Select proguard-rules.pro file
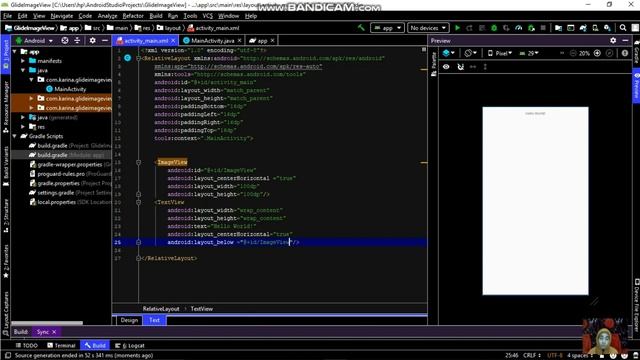This screenshot has width=640, height=360. (x=61, y=174)
